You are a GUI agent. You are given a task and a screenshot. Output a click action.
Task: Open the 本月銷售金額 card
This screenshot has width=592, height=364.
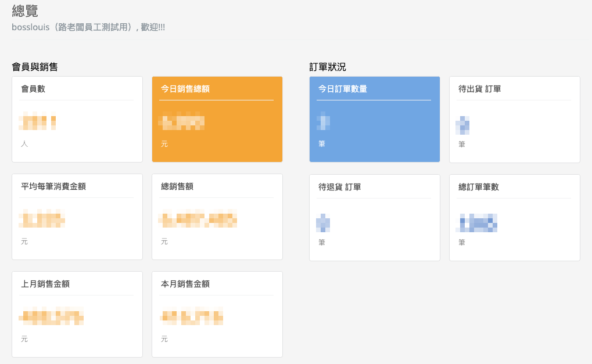pos(217,314)
